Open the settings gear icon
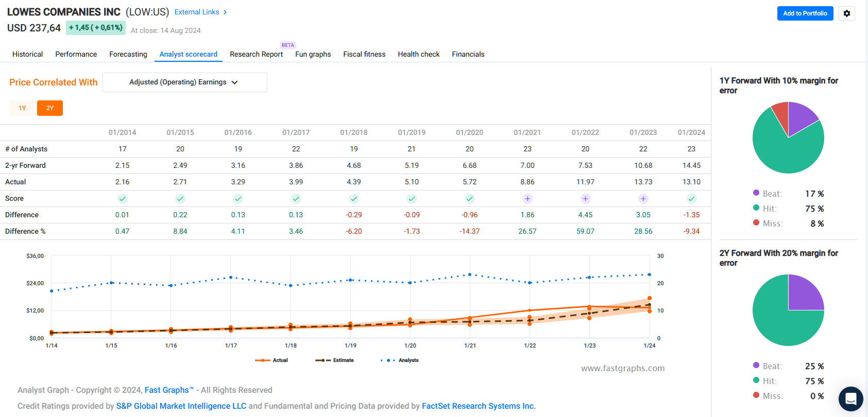This screenshot has width=868, height=417. pyautogui.click(x=847, y=13)
